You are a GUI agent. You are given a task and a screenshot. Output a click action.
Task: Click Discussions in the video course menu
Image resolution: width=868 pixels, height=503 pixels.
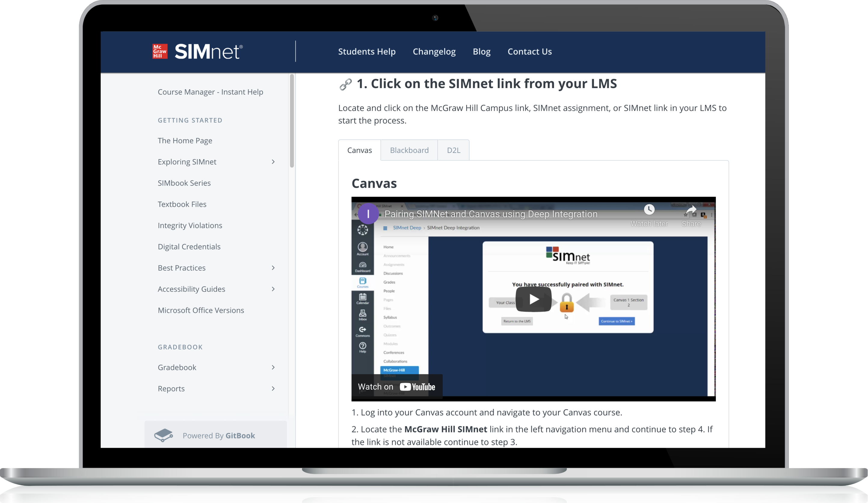tap(393, 273)
